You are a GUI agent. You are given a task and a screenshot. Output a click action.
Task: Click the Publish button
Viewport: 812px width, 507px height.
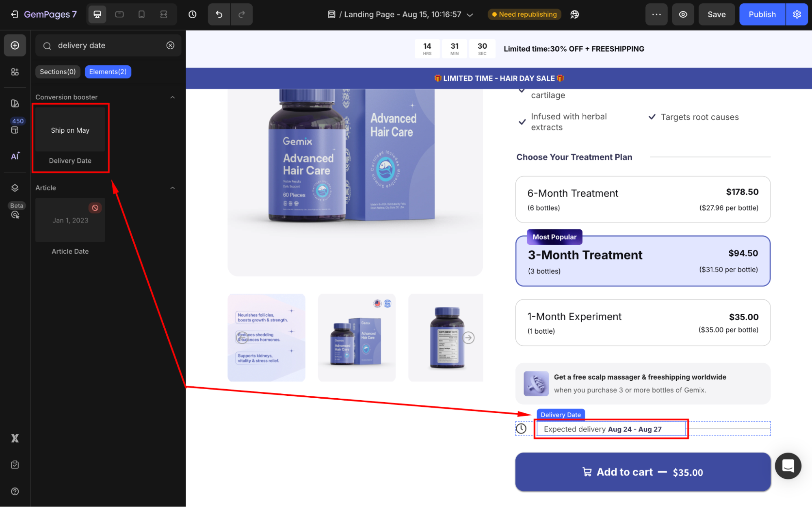click(x=762, y=15)
